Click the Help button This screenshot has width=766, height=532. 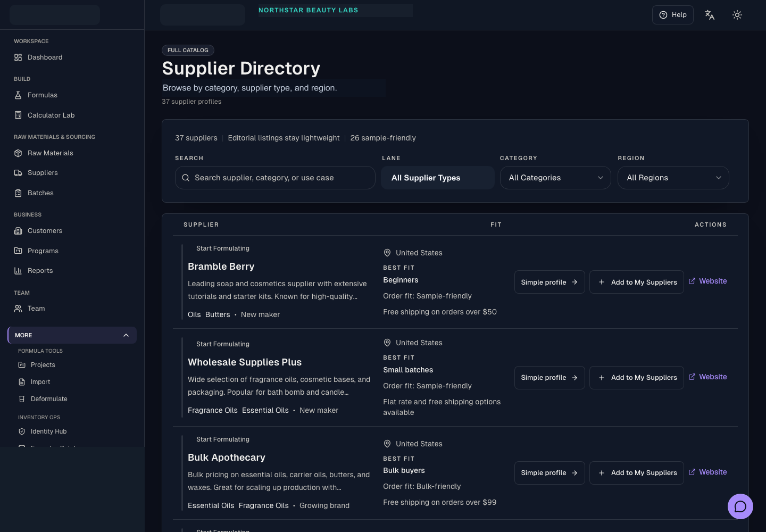672,15
